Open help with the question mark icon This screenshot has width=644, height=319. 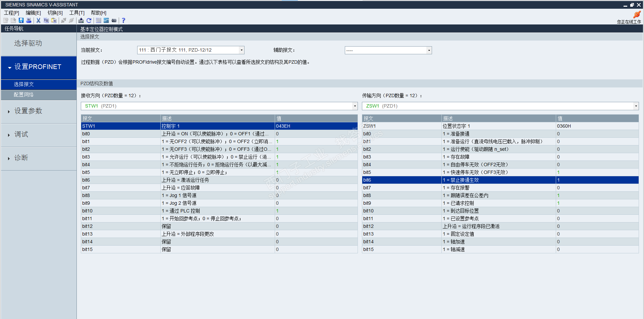click(123, 20)
